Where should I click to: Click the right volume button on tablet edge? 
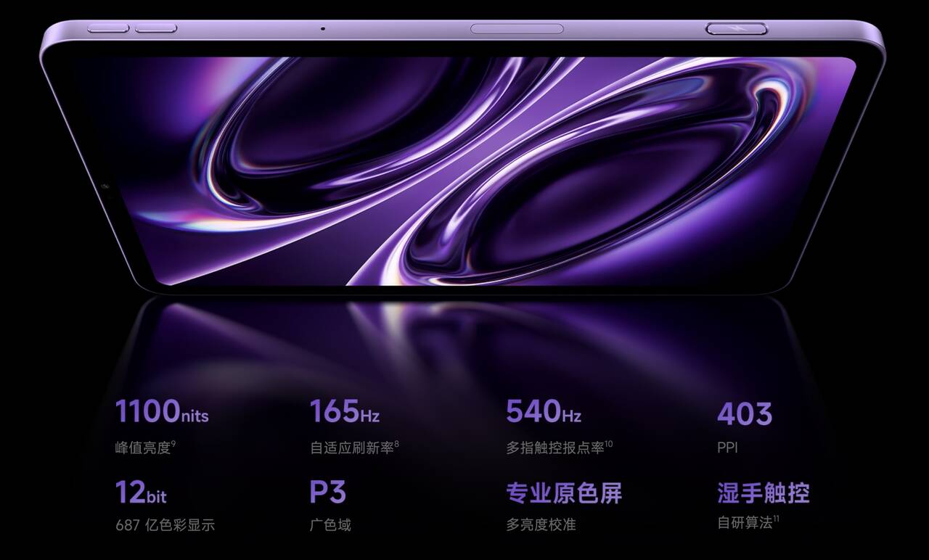click(x=156, y=28)
